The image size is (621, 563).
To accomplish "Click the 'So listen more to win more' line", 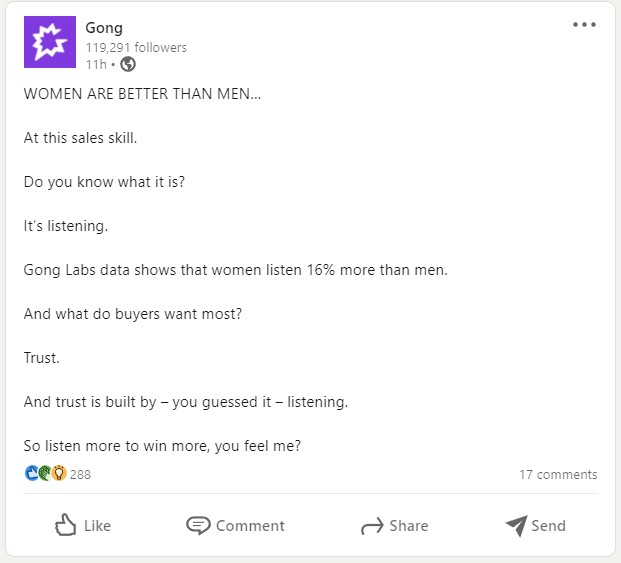I will coord(162,446).
